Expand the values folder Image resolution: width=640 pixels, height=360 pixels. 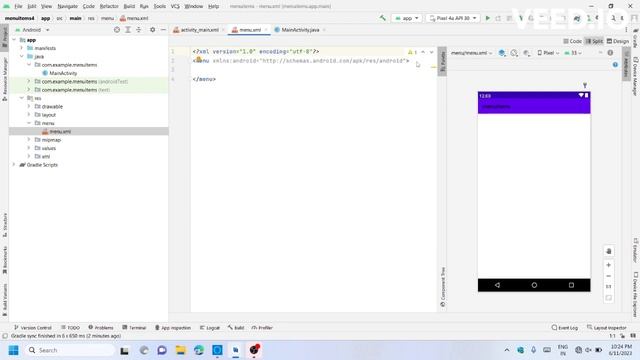[x=29, y=148]
